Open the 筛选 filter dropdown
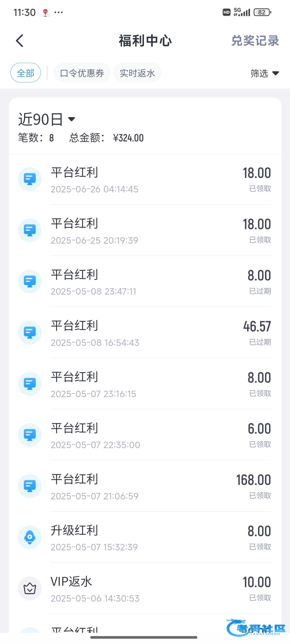The image size is (290, 644). coord(264,73)
